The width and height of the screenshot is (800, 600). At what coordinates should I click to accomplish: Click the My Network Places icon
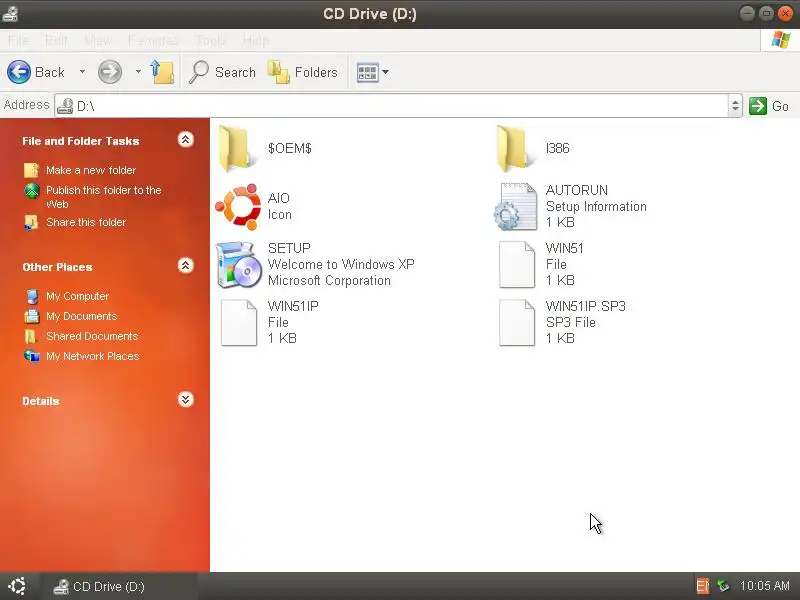click(32, 356)
